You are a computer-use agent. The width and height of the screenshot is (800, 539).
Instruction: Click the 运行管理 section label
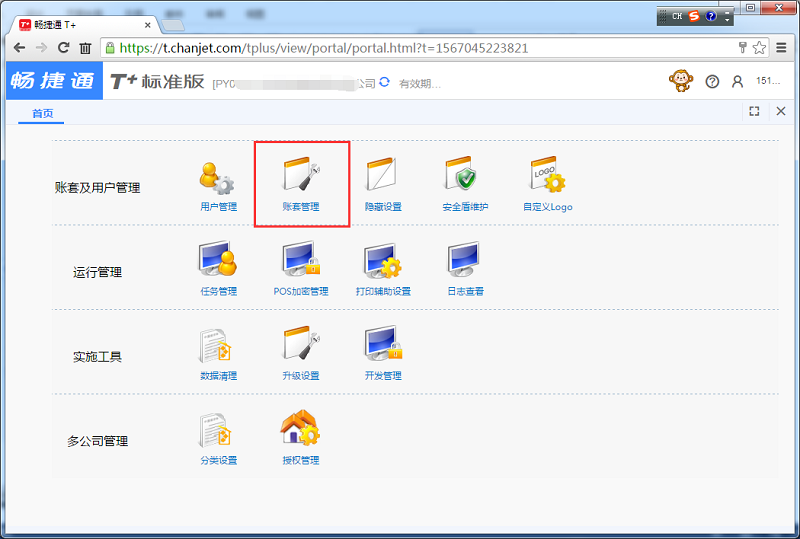(x=97, y=272)
